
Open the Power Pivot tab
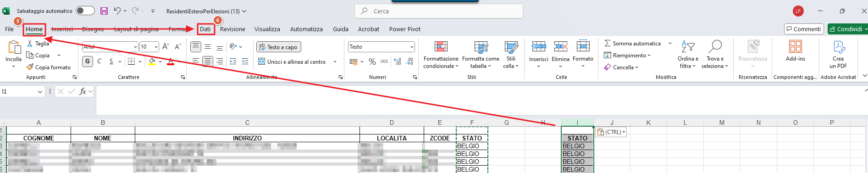coord(405,29)
